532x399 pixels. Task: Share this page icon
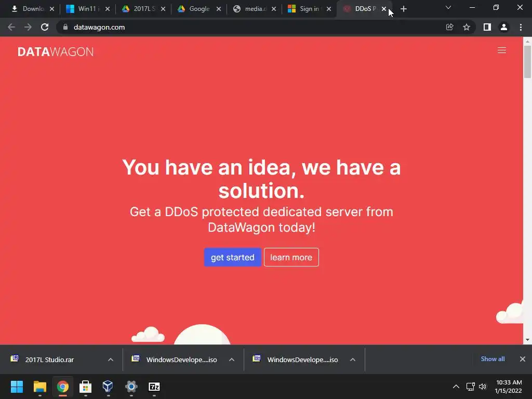pos(449,27)
